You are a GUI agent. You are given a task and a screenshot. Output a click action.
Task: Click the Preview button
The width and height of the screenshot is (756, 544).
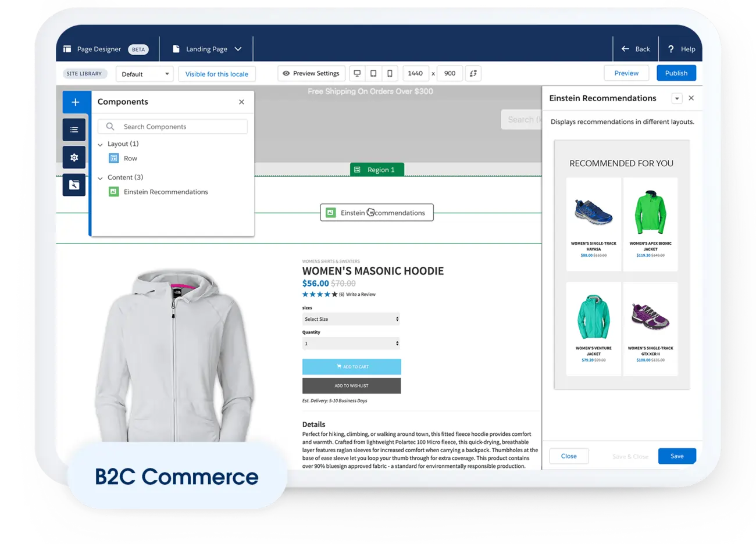pos(626,73)
